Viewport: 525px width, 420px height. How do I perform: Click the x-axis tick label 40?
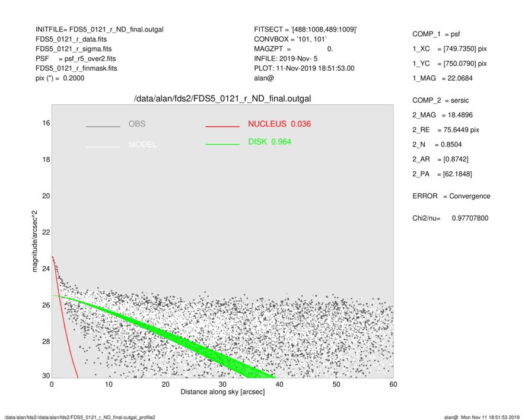click(x=279, y=384)
